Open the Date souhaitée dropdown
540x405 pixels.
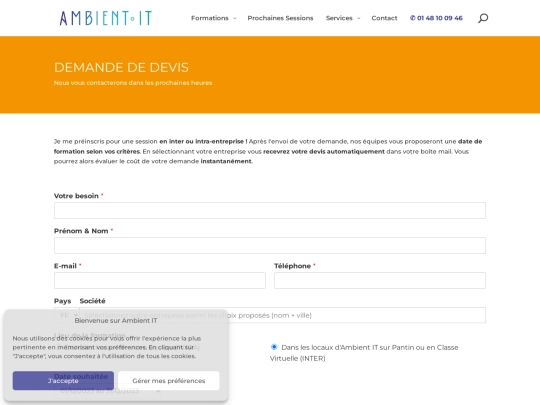point(108,391)
